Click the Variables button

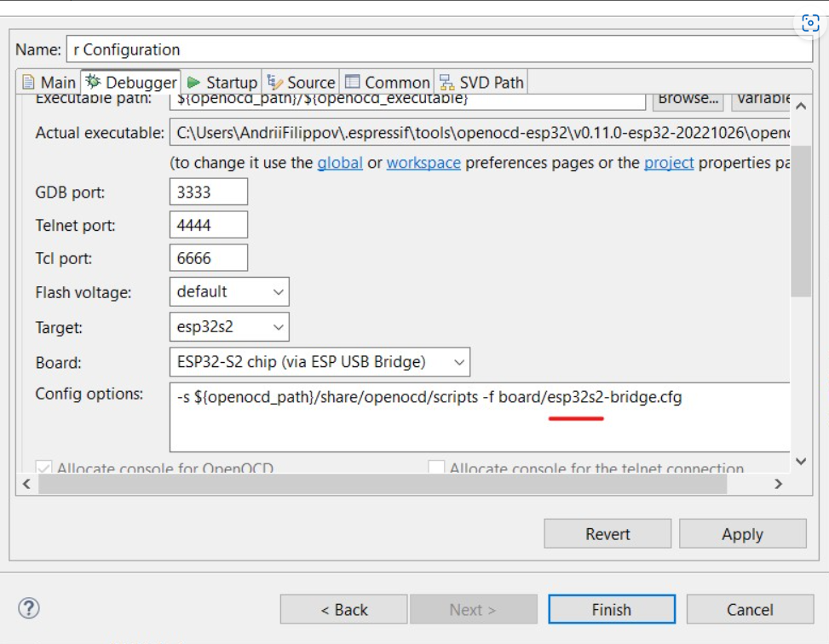[x=765, y=99]
